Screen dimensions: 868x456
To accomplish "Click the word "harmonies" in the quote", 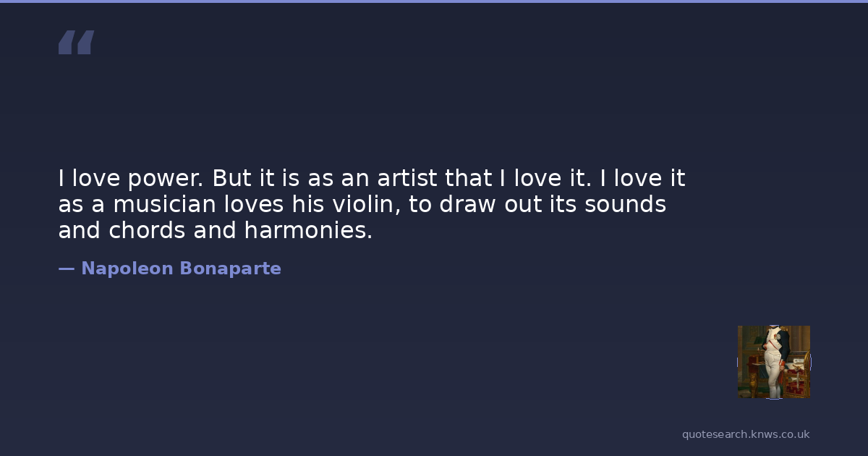I will point(308,231).
